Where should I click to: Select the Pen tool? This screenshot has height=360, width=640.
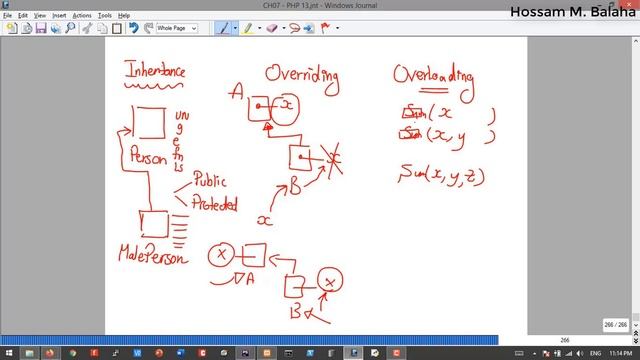(x=224, y=28)
